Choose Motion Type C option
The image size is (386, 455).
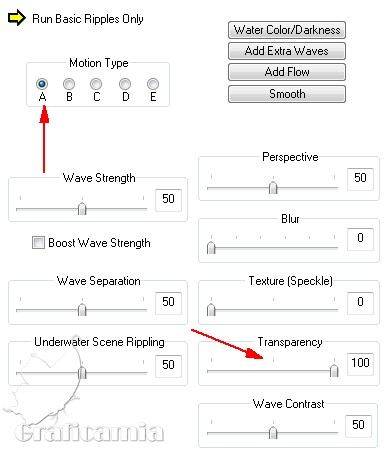click(x=96, y=84)
